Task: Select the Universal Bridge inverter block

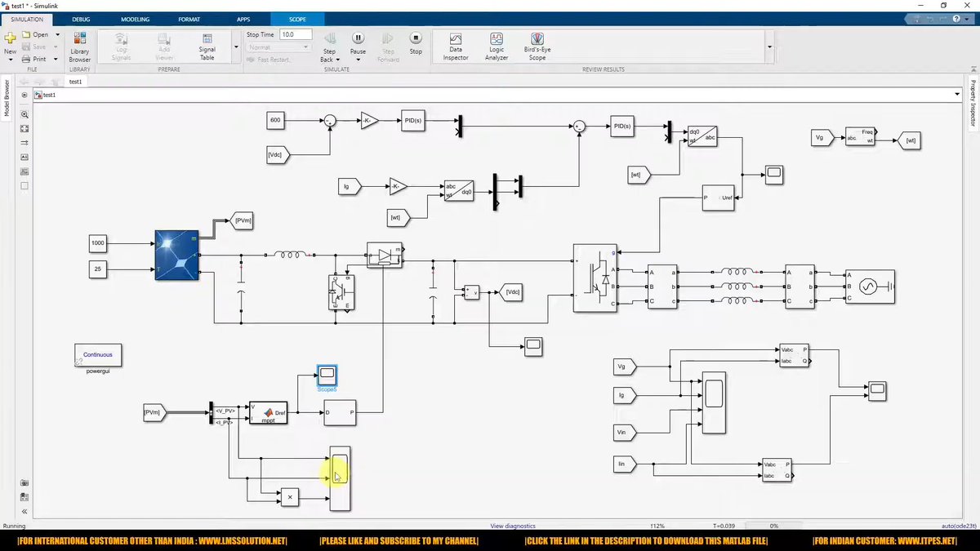Action: (595, 278)
